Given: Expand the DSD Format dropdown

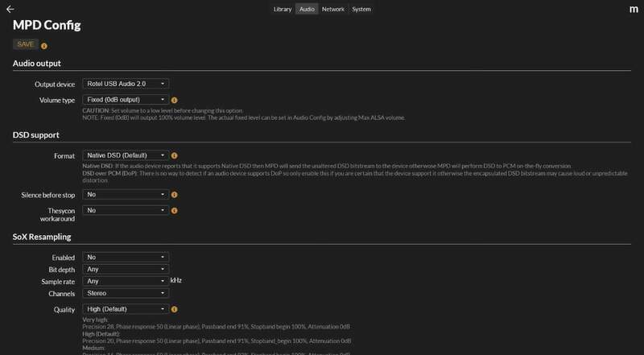Looking at the screenshot, I should [x=125, y=155].
